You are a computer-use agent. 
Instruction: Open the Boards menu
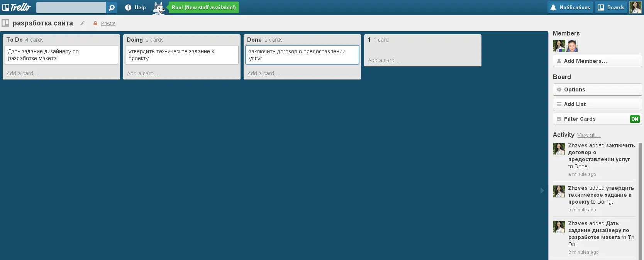click(x=611, y=7)
